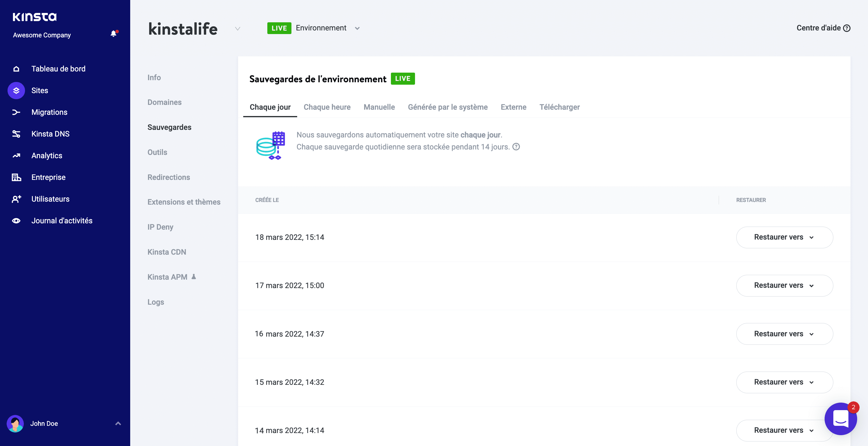
Task: Open the Utilisateurs add-user icon
Action: point(16,199)
